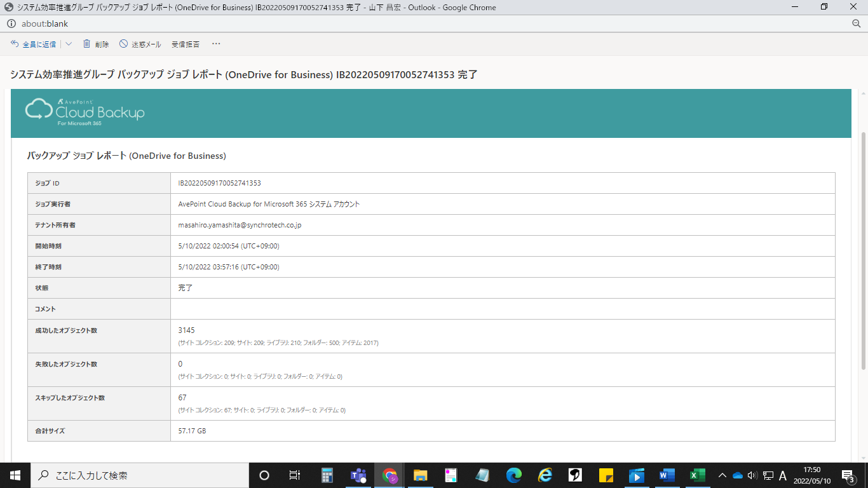The width and height of the screenshot is (868, 488).
Task: Open the Windows Start menu
Action: pyautogui.click(x=15, y=475)
